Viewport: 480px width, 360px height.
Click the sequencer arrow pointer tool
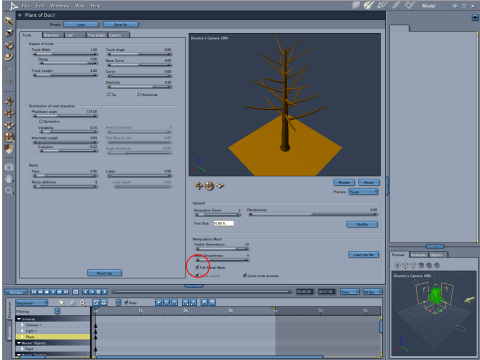tap(62, 302)
